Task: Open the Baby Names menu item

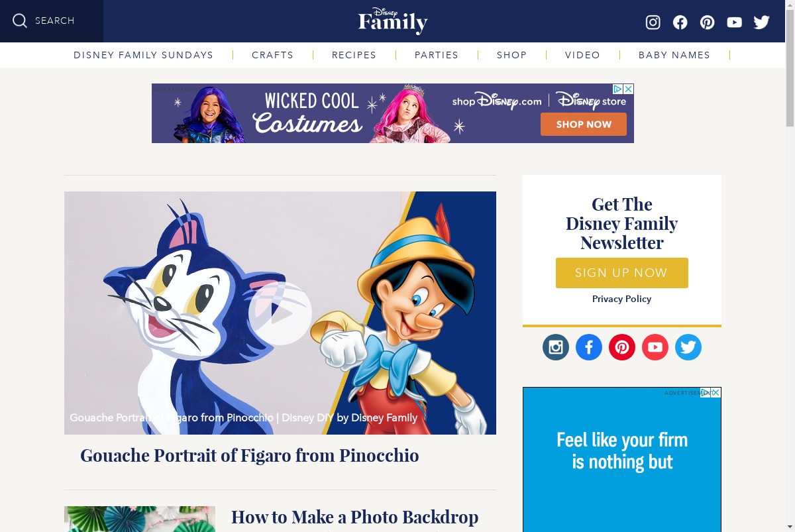Action: [x=674, y=55]
